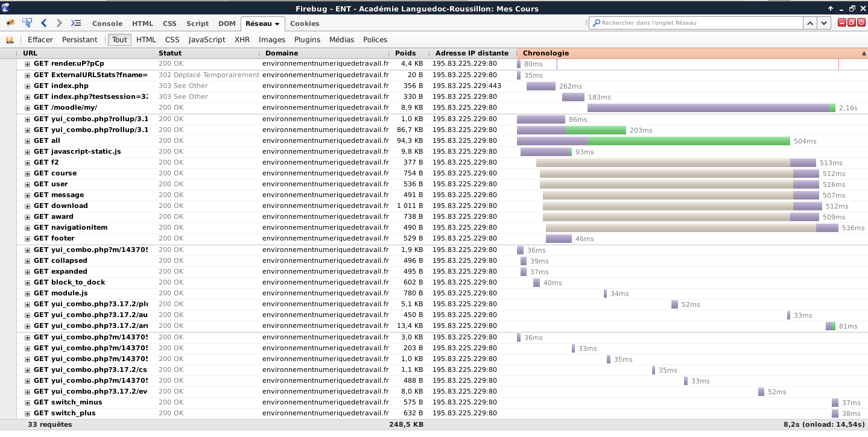Reattach Firebug with red window icon
This screenshot has width=868, height=437.
click(851, 23)
